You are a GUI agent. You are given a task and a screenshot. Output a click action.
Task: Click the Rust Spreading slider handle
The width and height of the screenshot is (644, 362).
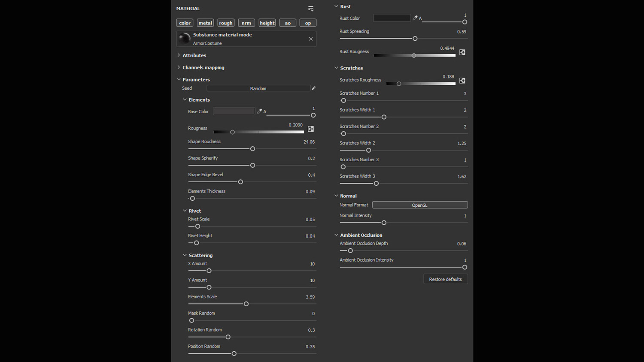[x=415, y=39]
